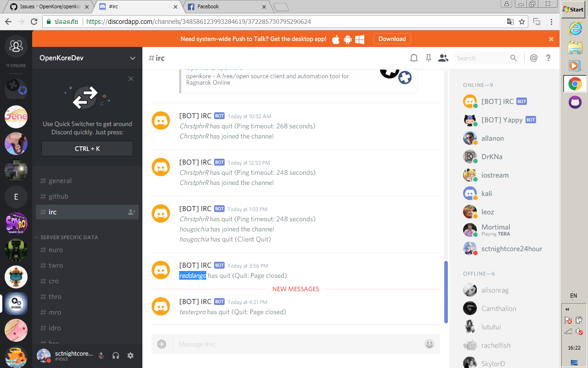Open the #idro channel
This screenshot has height=368, width=588.
click(x=87, y=328)
